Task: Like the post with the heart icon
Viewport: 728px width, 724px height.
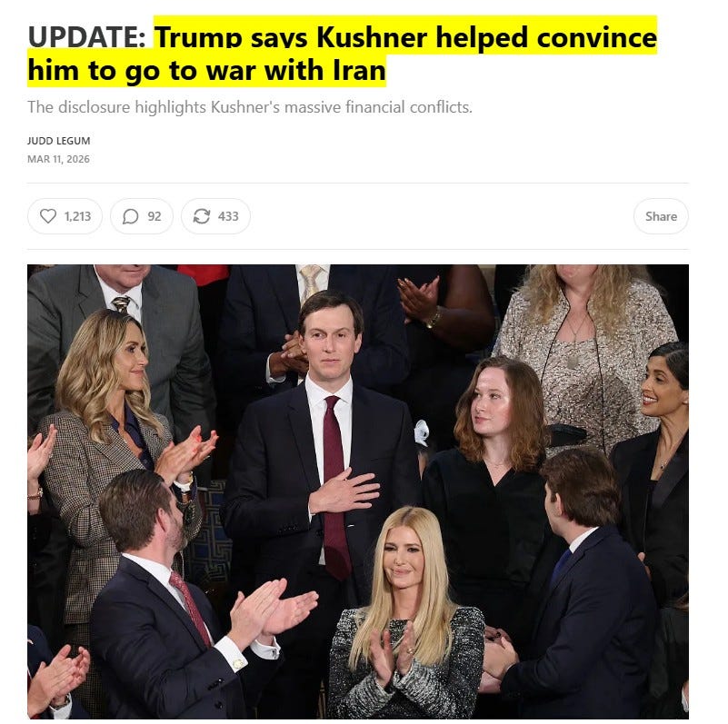Action: pyautogui.click(x=48, y=216)
